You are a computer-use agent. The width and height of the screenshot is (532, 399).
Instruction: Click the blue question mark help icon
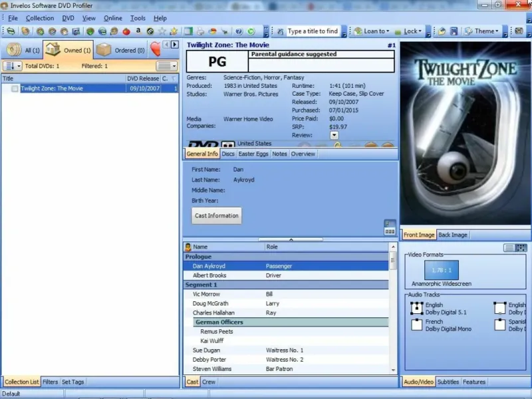click(239, 31)
